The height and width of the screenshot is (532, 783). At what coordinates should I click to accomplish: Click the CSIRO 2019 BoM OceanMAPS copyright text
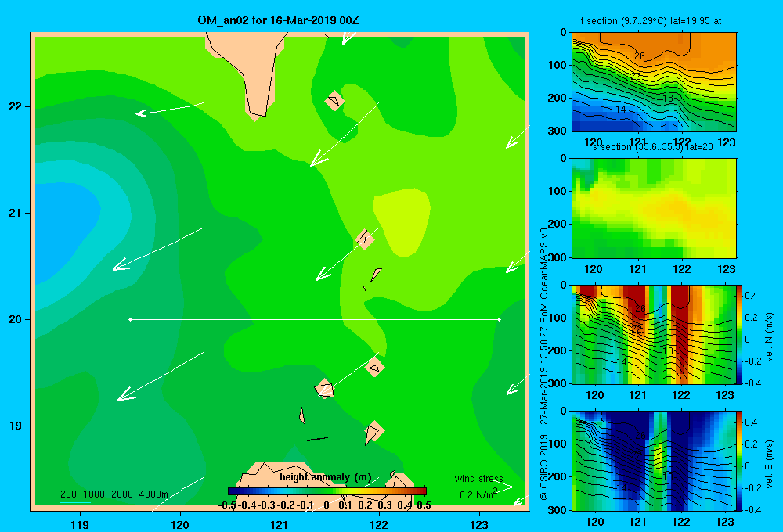tap(544, 365)
